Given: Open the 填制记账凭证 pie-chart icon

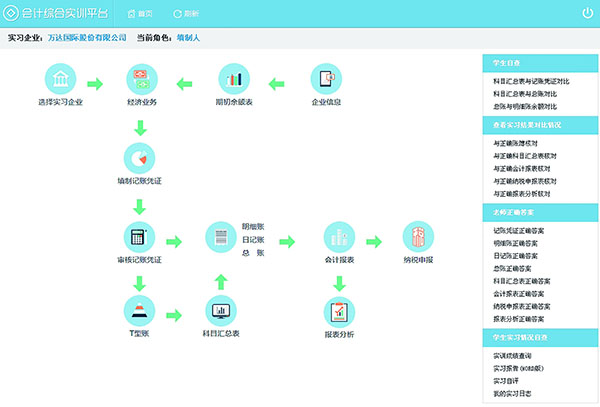Looking at the screenshot, I should click(140, 158).
